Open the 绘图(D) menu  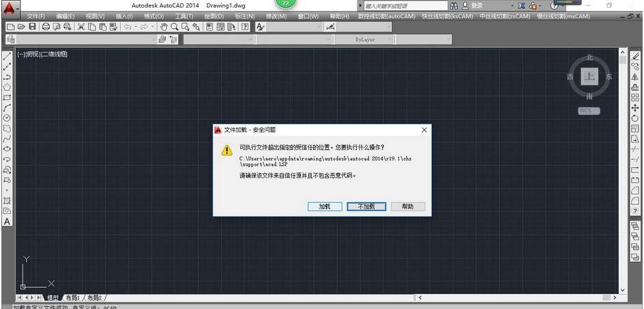(x=214, y=16)
